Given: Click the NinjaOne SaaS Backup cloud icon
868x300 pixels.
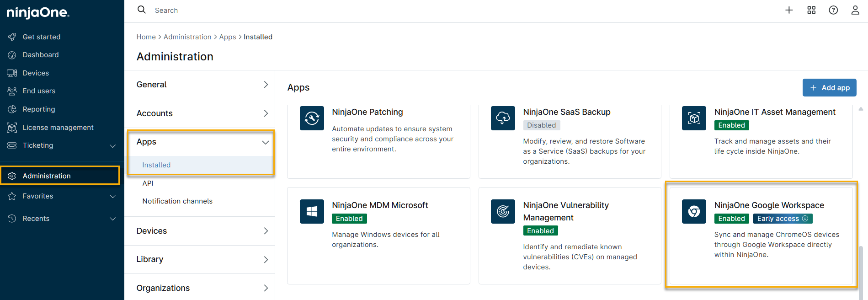Looking at the screenshot, I should [x=503, y=118].
